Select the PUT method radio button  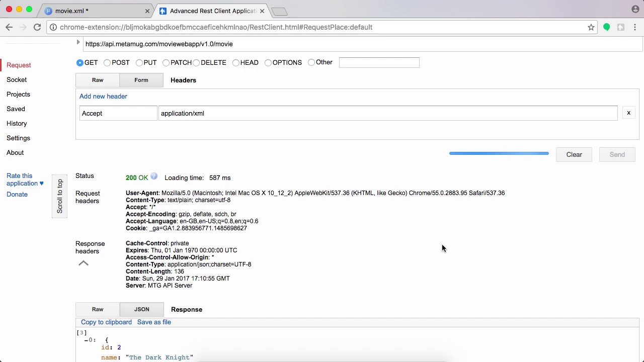(x=139, y=63)
